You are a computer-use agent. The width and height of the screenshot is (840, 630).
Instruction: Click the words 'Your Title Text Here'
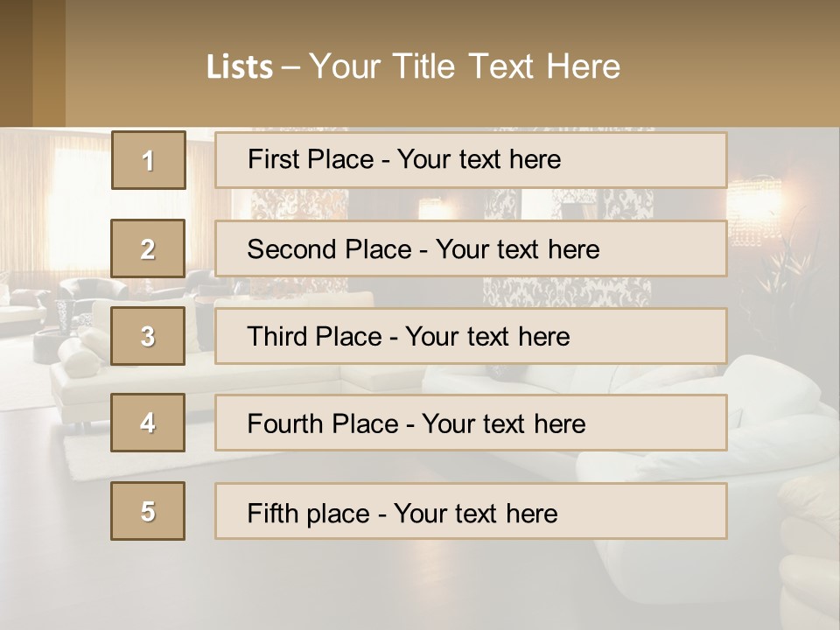click(465, 66)
